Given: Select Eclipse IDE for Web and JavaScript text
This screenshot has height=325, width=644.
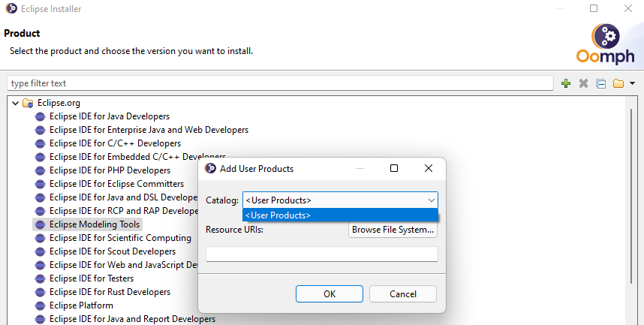Looking at the screenshot, I should [x=124, y=265].
